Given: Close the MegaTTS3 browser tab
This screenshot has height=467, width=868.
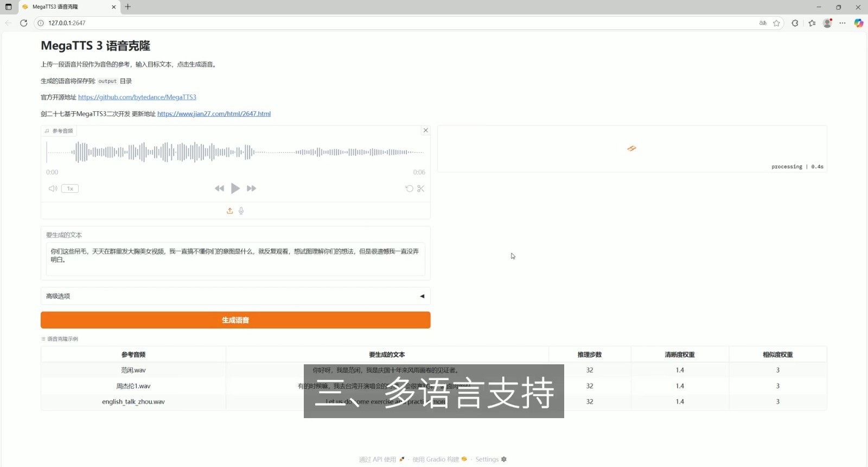Looking at the screenshot, I should (113, 7).
